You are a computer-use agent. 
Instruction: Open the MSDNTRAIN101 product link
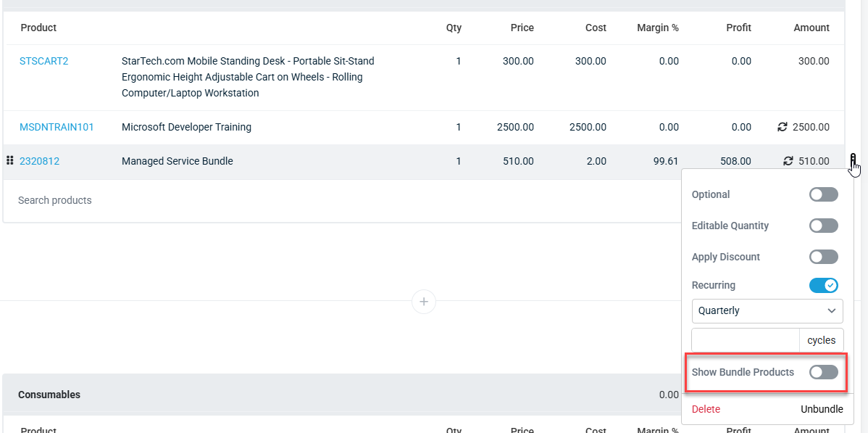tap(57, 127)
